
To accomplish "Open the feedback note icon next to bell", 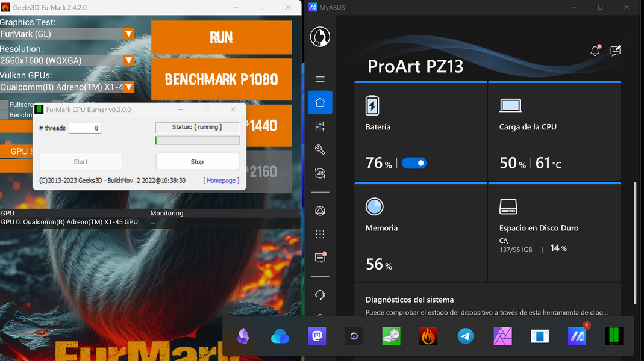I will coord(615,51).
